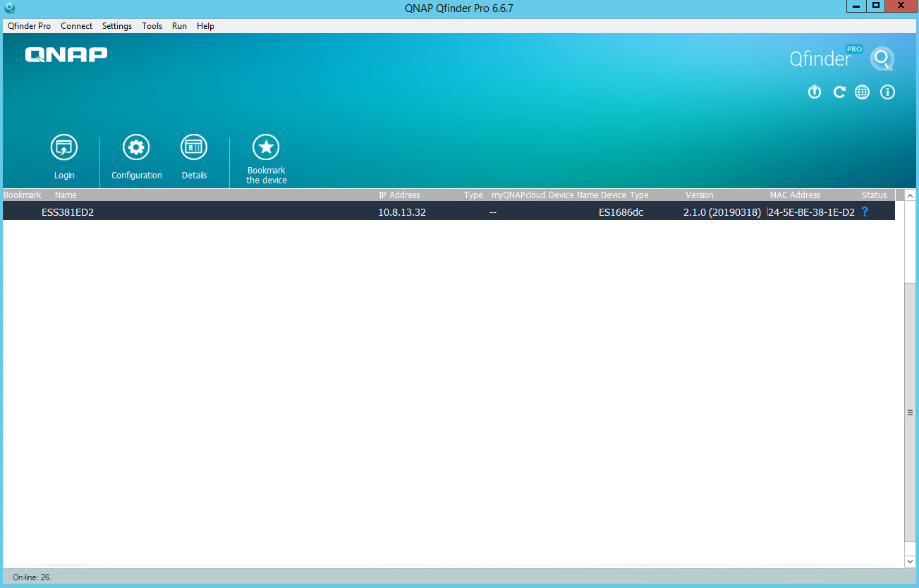
Task: Open the Run menu
Action: click(179, 26)
